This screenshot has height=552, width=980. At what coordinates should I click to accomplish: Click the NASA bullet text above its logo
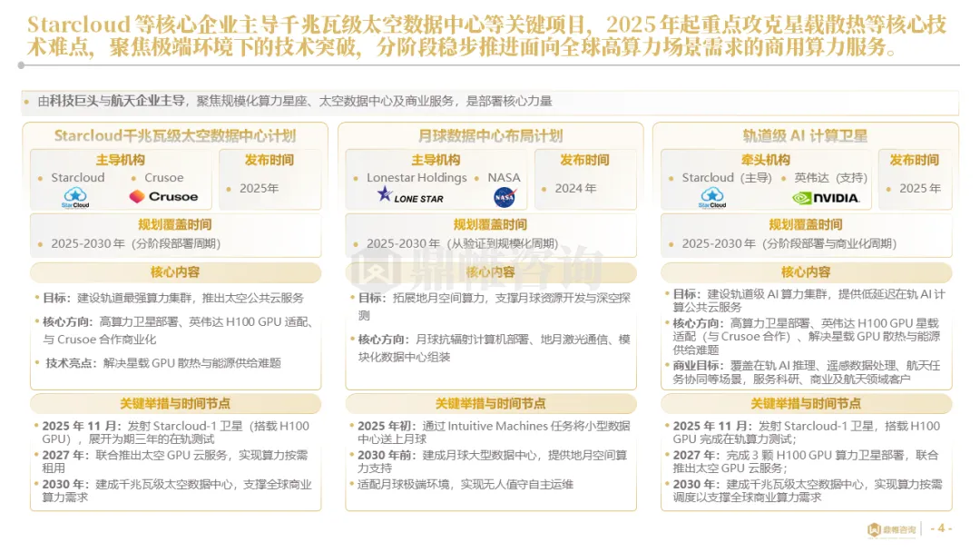click(504, 178)
